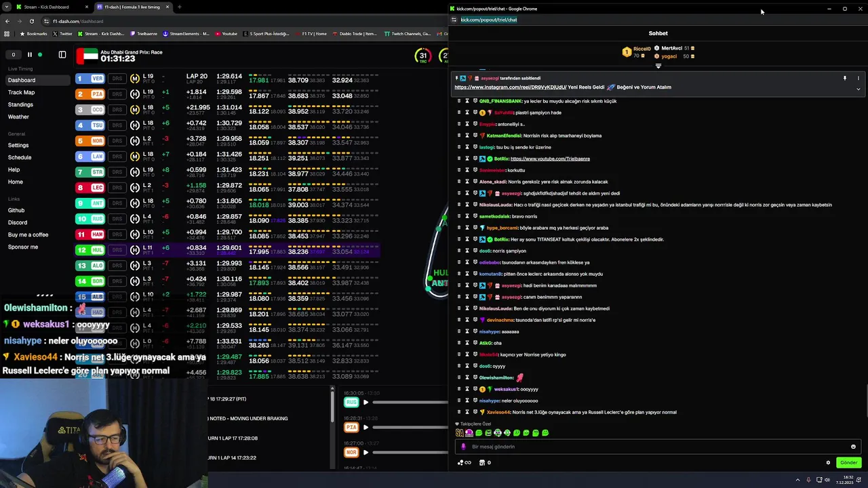Image resolution: width=868 pixels, height=488 pixels.
Task: Select the PIA driver badge
Action: point(90,94)
